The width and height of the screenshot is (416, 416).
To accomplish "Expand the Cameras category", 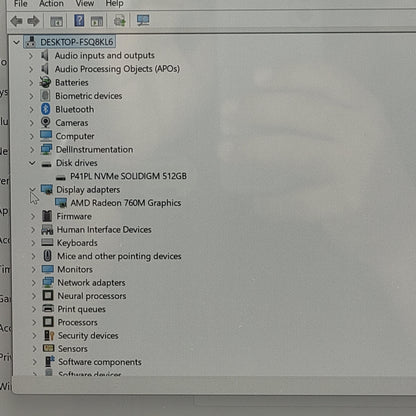I will [31, 123].
